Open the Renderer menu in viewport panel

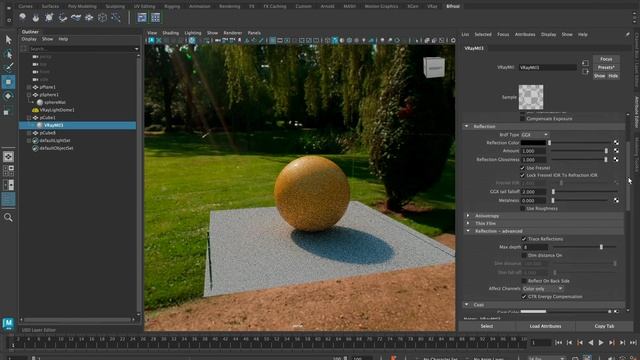(x=233, y=33)
